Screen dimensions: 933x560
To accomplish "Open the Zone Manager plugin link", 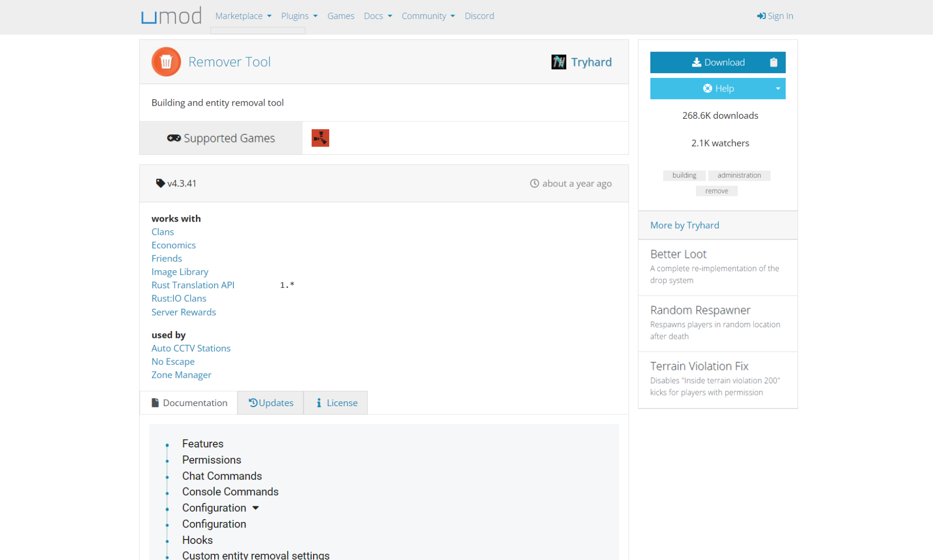I will pos(181,375).
